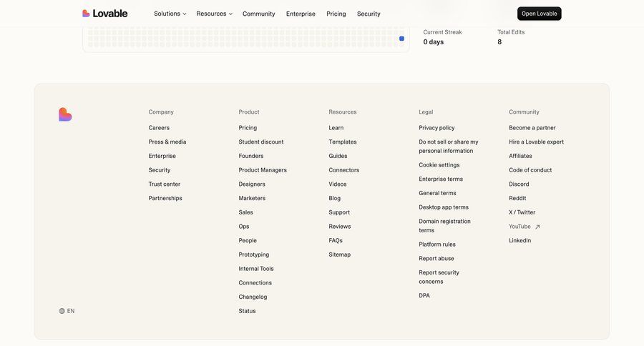Open the Support link
This screenshot has height=346, width=644.
click(339, 212)
